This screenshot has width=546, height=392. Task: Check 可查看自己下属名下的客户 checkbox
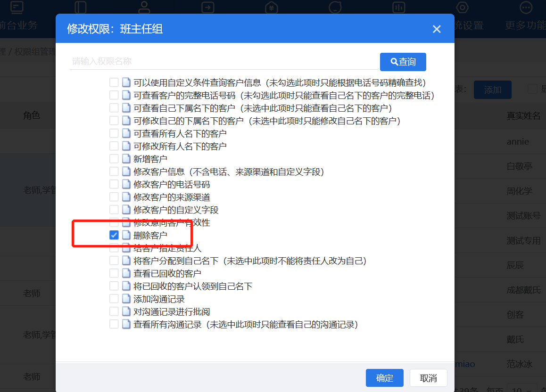pos(114,108)
